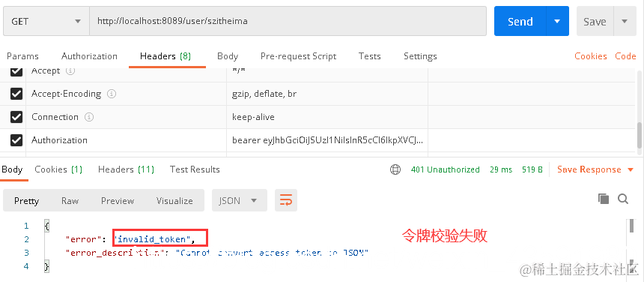This screenshot has width=644, height=282.
Task: Click line number 1 in the response
Action: coord(27,226)
